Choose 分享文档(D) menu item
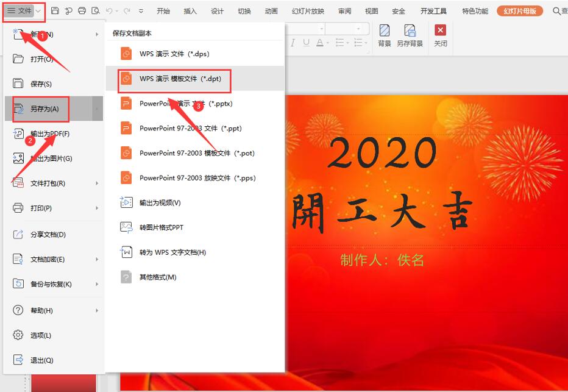568x392 pixels. point(54,234)
